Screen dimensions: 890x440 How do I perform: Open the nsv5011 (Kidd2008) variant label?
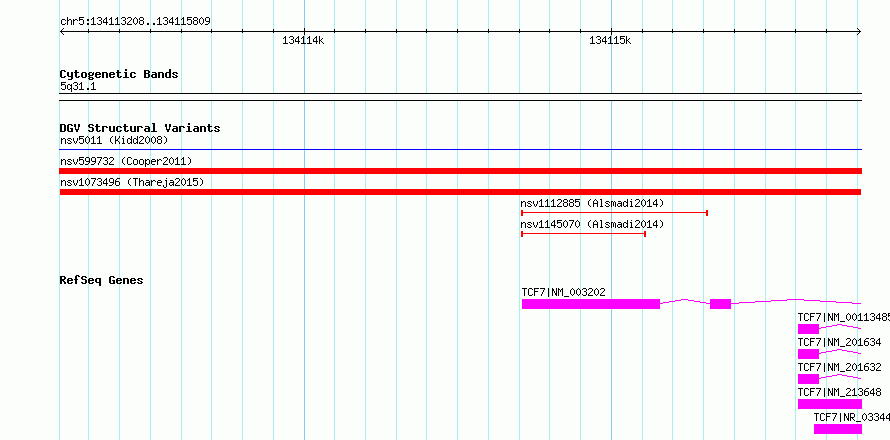click(x=114, y=140)
